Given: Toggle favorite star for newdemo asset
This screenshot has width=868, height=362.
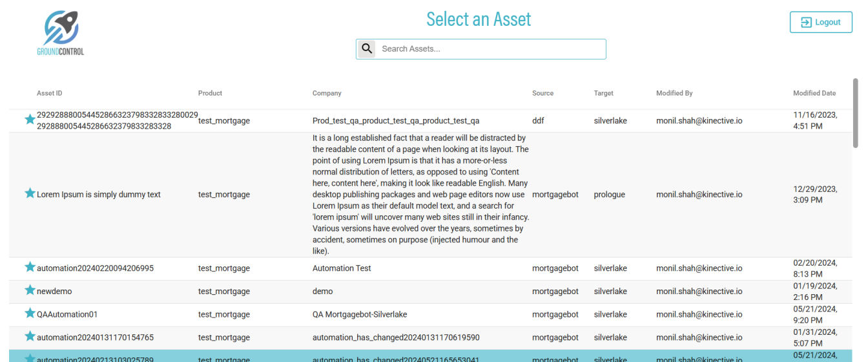Looking at the screenshot, I should pos(30,290).
